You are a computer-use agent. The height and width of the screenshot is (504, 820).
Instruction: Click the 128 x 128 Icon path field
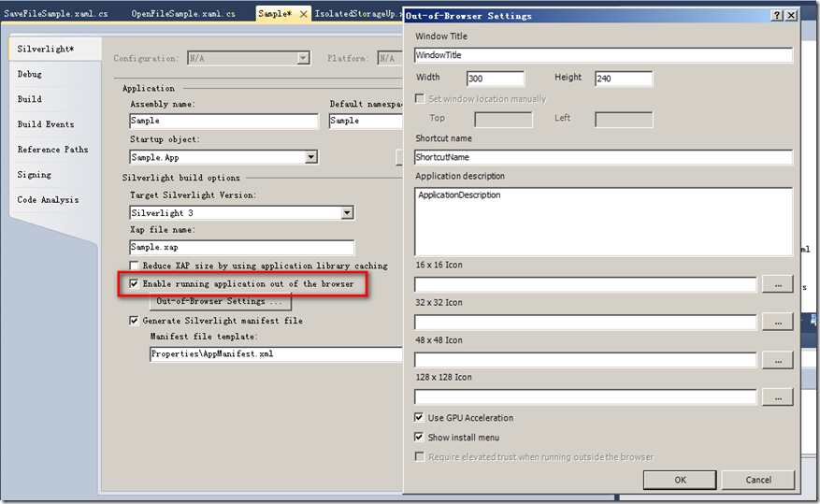click(585, 397)
